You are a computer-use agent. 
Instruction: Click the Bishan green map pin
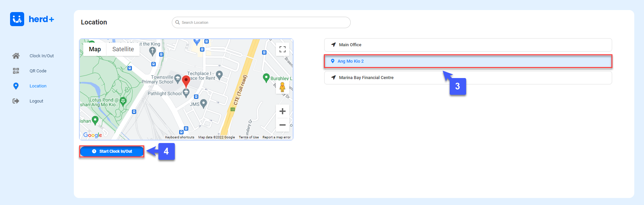[95, 120]
